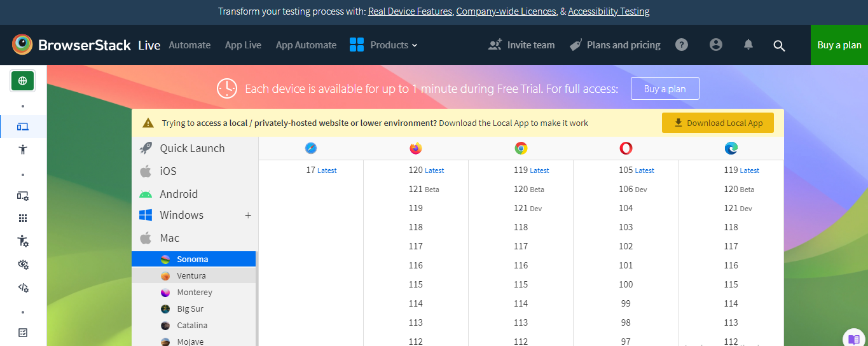Open Plans and pricing
Viewport: 868px width, 346px height.
tap(615, 45)
